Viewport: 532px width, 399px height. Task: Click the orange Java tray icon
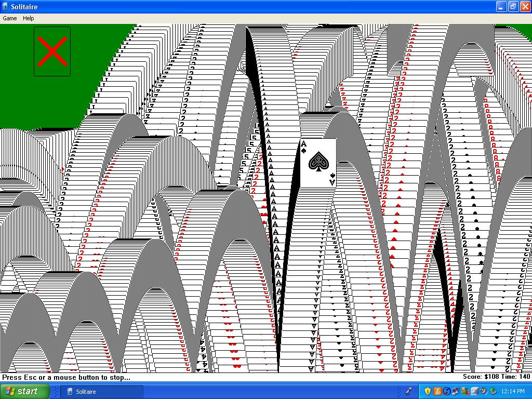[437, 391]
